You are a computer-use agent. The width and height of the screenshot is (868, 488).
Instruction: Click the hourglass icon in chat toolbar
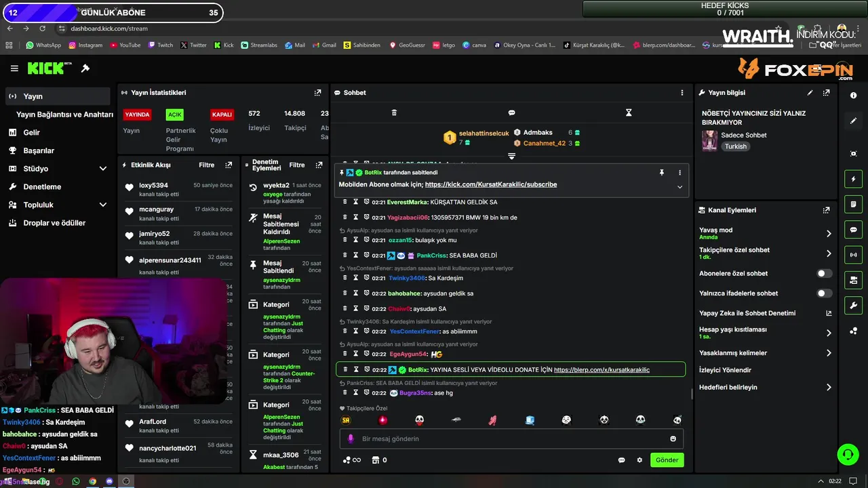click(x=629, y=113)
